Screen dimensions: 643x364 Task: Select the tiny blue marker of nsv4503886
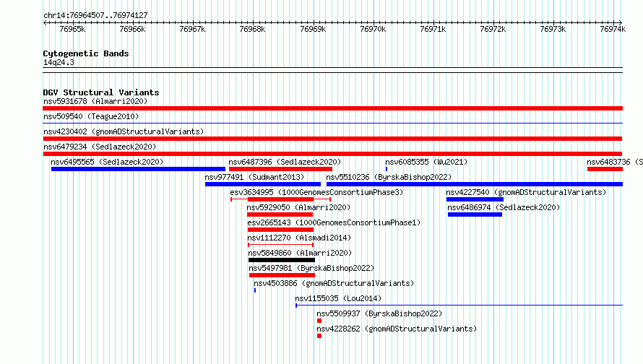pyautogui.click(x=255, y=290)
